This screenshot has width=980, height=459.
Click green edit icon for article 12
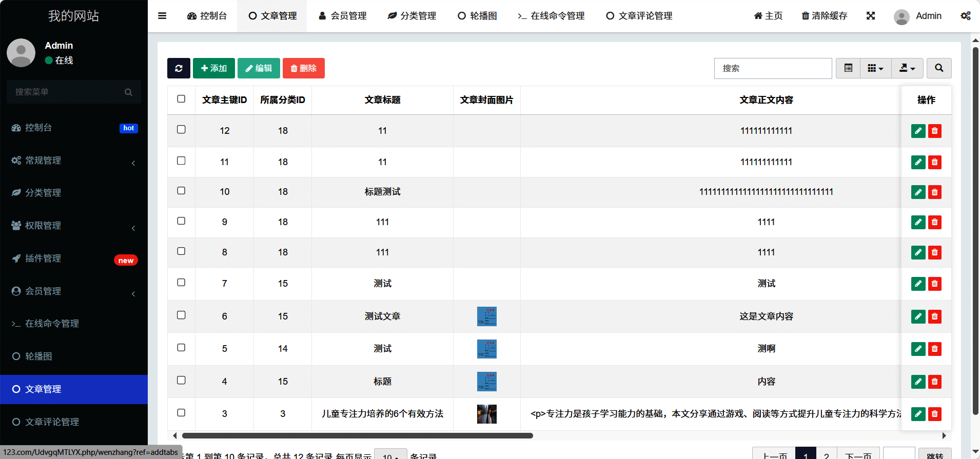918,131
